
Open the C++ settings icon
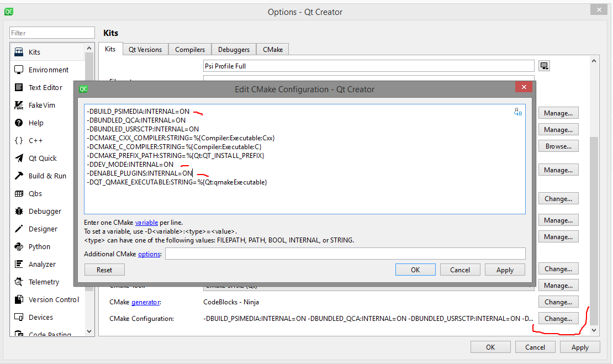click(x=19, y=140)
